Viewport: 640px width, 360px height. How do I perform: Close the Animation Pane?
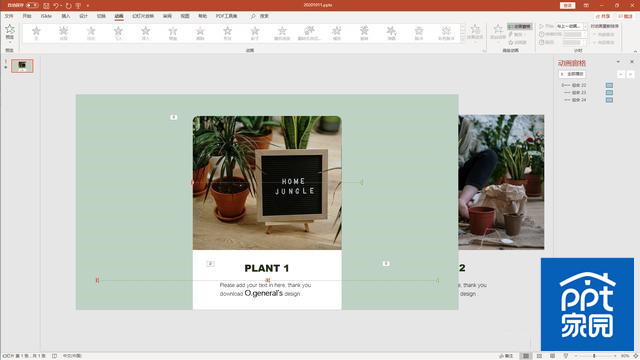[632, 62]
